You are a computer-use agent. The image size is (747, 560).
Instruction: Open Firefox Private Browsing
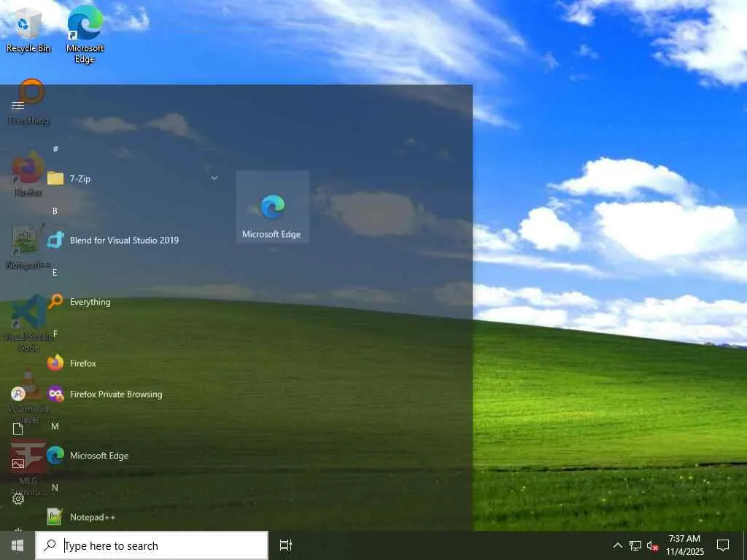(x=133, y=394)
